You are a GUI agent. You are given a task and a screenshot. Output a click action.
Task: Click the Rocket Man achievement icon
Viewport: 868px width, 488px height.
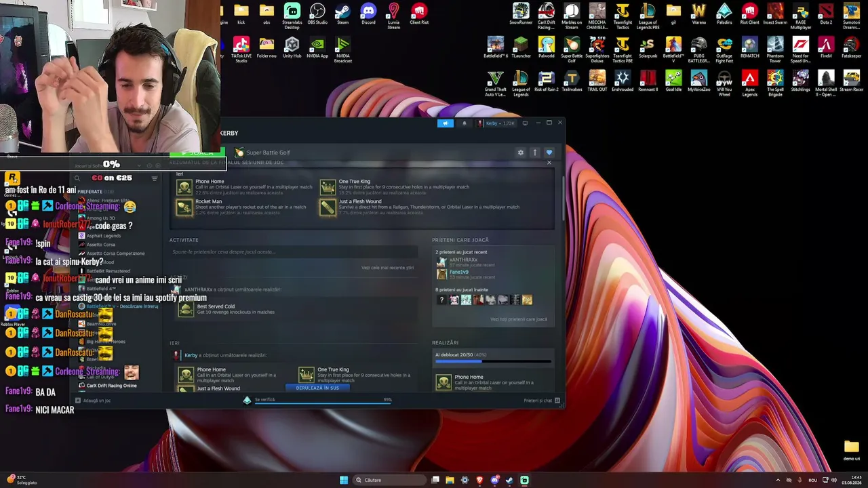pyautogui.click(x=184, y=207)
